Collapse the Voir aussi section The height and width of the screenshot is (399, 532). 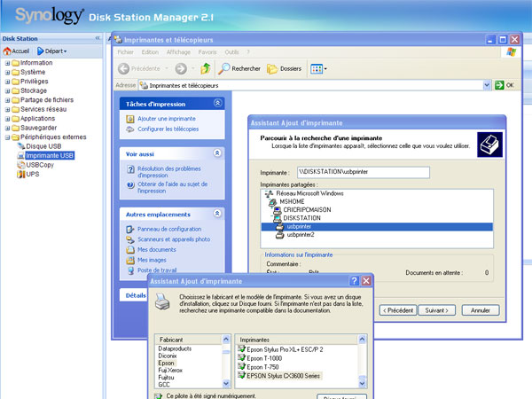(217, 153)
